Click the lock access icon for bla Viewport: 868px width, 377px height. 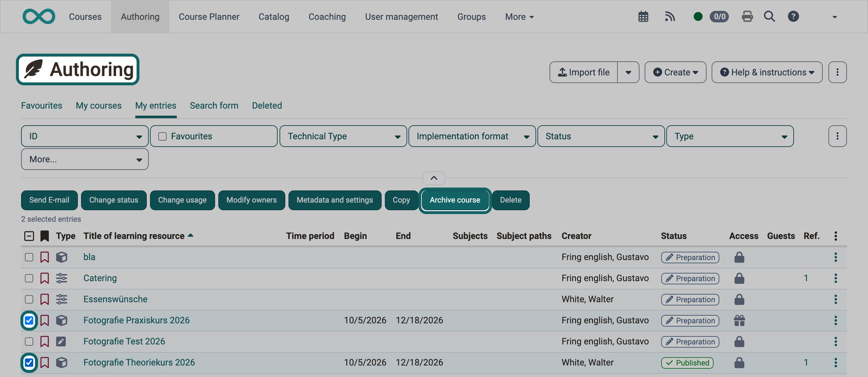739,257
